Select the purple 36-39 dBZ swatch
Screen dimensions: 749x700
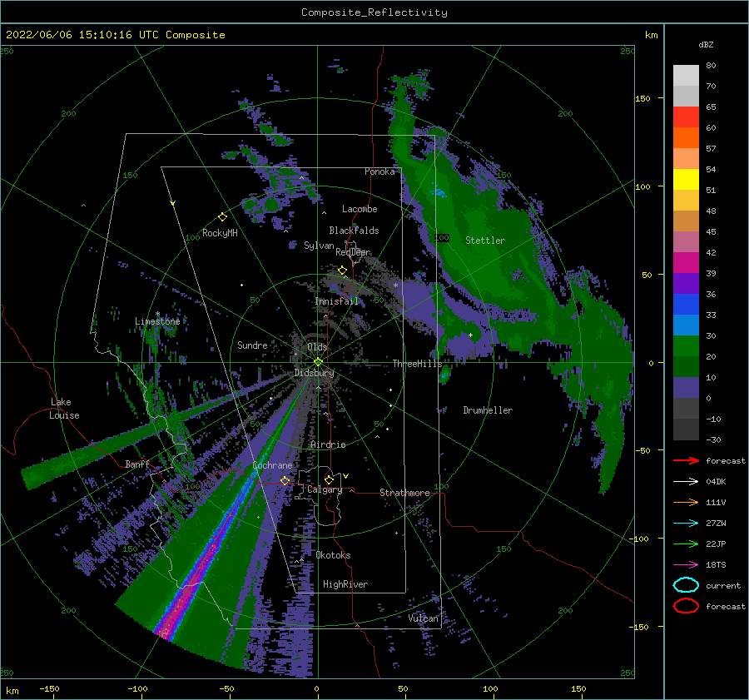[686, 284]
